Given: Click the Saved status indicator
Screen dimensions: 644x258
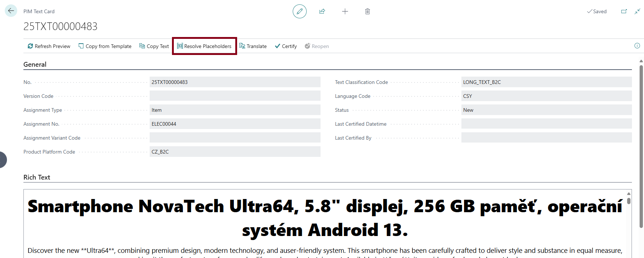Looking at the screenshot, I should click(597, 11).
